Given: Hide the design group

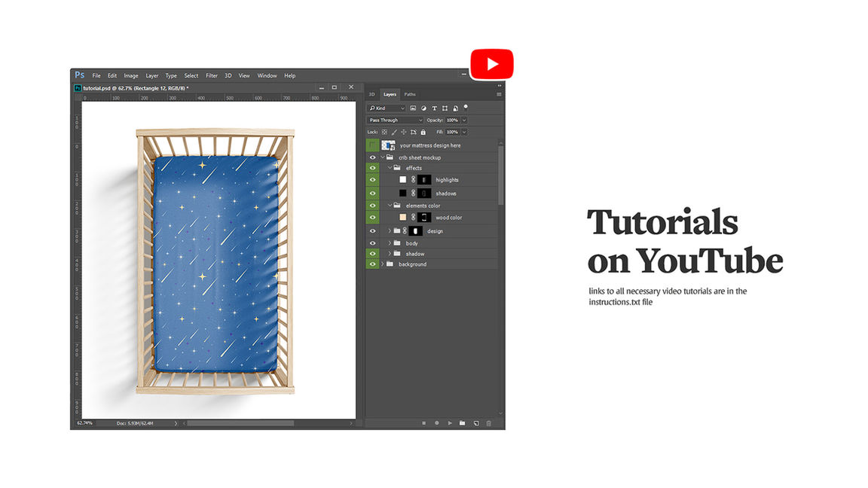Looking at the screenshot, I should click(372, 230).
